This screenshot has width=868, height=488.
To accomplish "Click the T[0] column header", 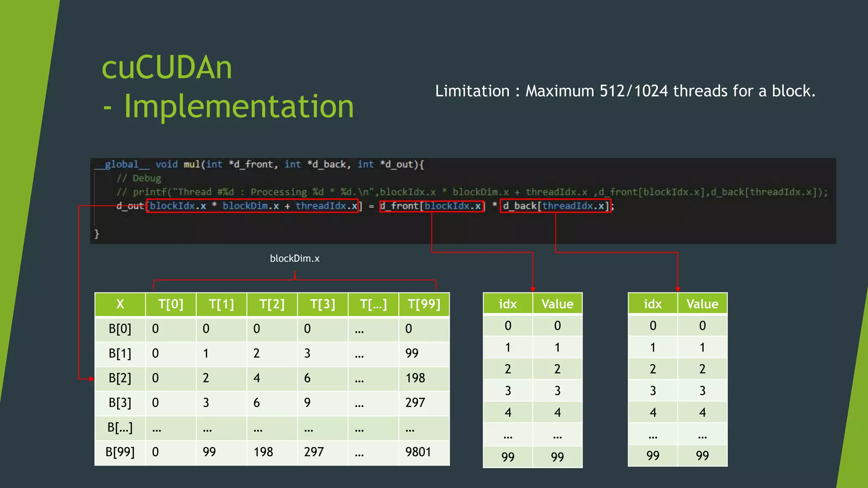I will click(x=171, y=304).
